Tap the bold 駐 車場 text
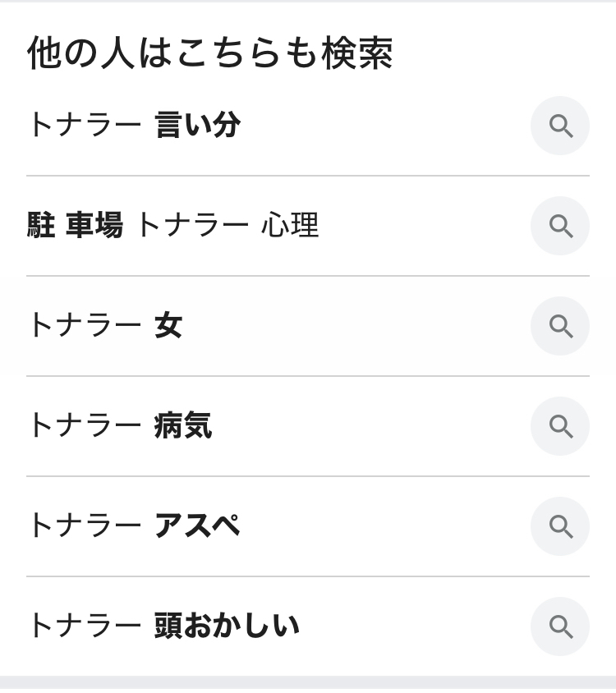 75,226
